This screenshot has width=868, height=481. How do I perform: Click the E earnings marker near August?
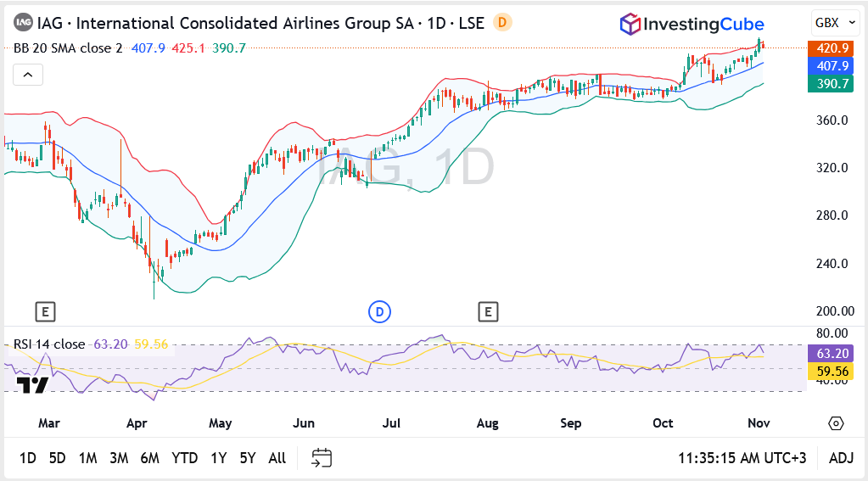pyautogui.click(x=487, y=312)
